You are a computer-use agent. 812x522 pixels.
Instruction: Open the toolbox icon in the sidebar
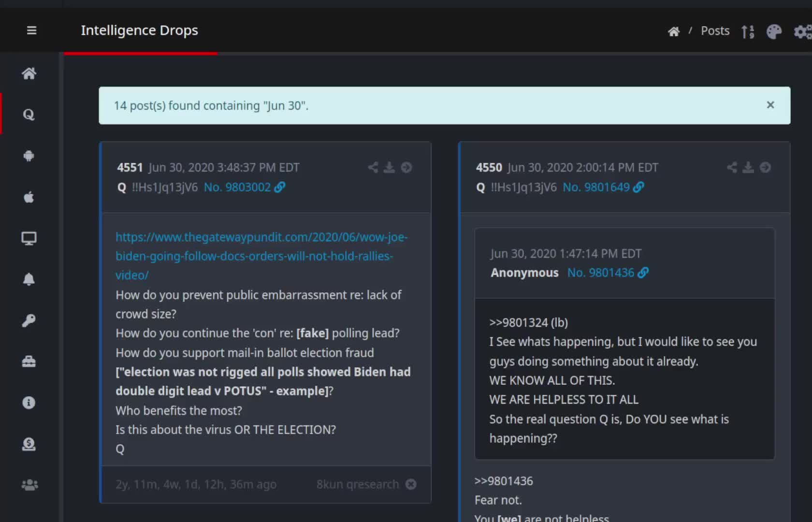click(29, 362)
